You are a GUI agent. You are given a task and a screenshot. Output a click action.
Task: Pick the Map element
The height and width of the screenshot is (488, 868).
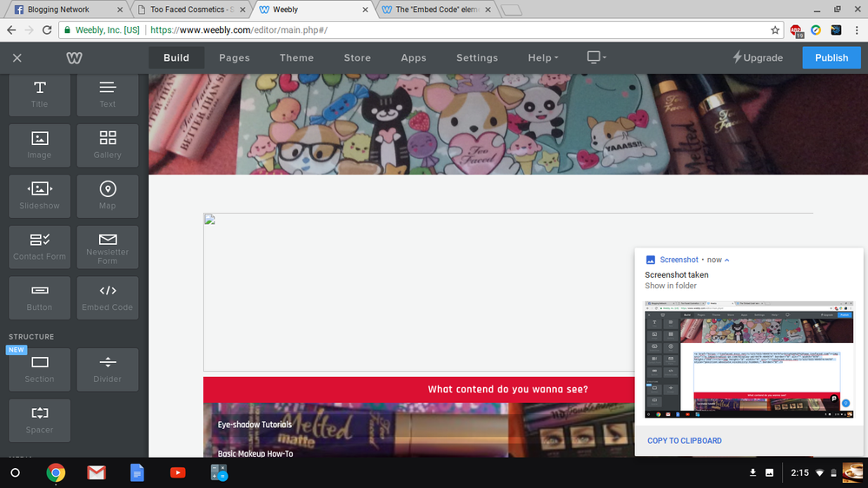click(108, 196)
